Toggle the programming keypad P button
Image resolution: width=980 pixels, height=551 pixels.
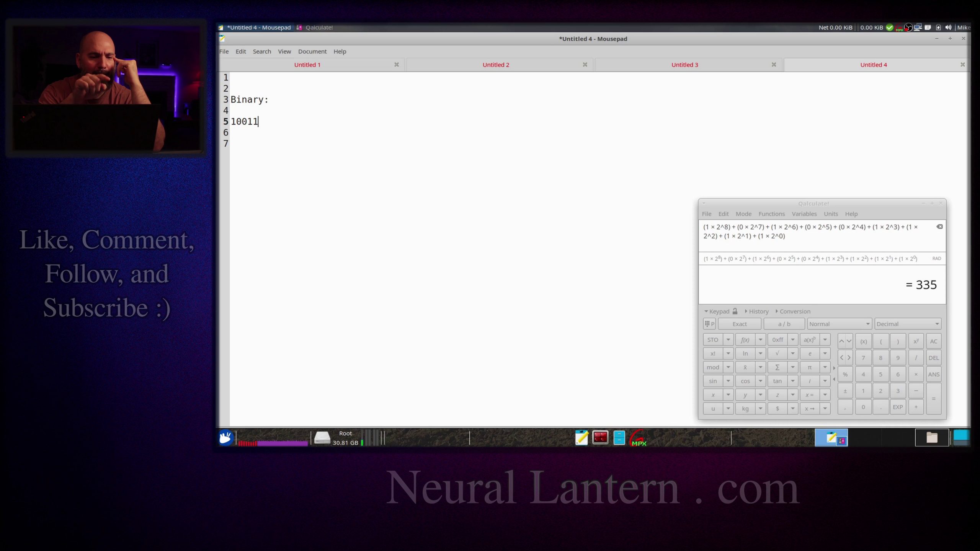709,324
